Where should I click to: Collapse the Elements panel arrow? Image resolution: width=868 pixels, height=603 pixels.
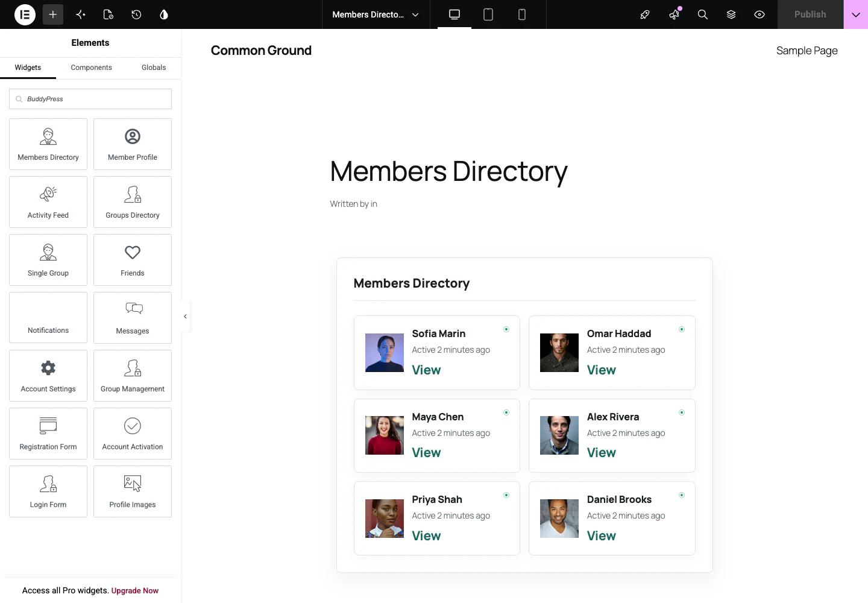185,317
